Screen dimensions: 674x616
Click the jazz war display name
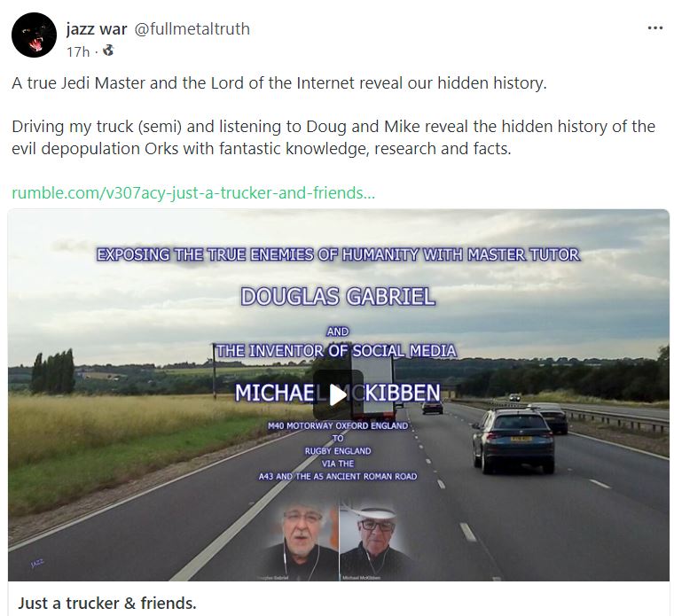coord(97,28)
